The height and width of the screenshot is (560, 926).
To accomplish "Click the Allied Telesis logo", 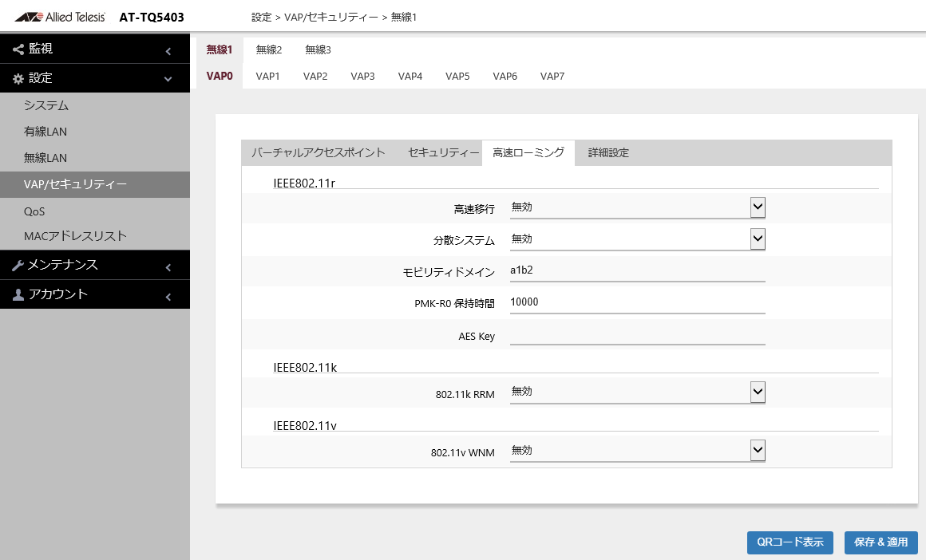I will 60,17.
